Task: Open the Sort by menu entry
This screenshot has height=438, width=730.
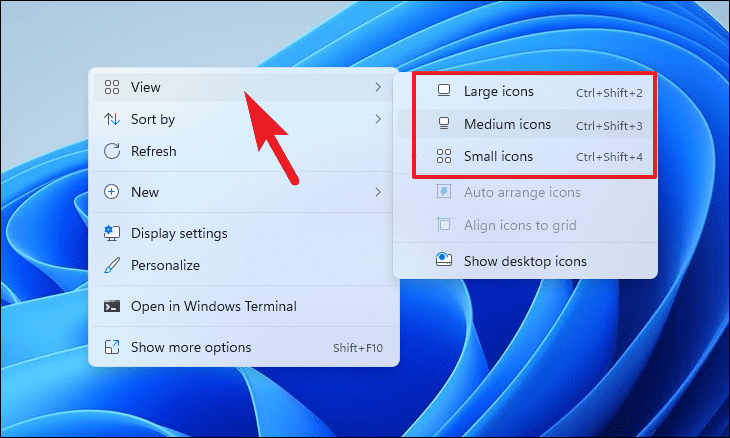Action: pos(244,119)
